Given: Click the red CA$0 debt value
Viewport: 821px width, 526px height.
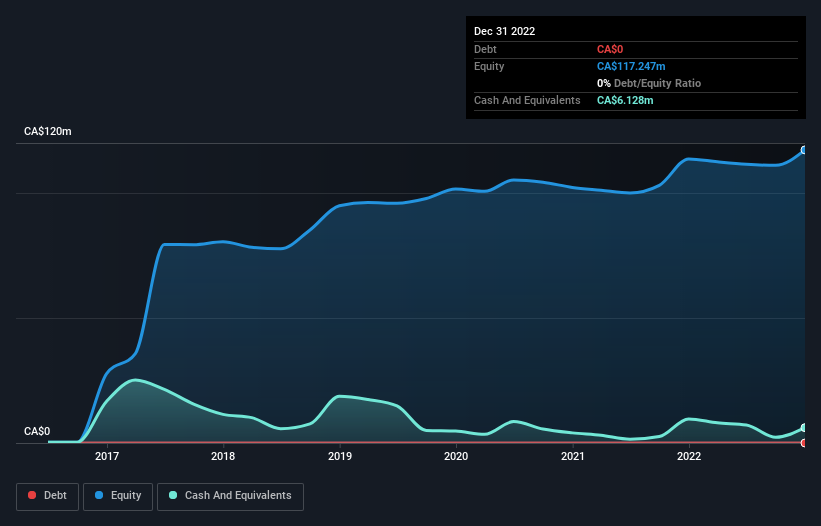Looking at the screenshot, I should click(x=610, y=49).
